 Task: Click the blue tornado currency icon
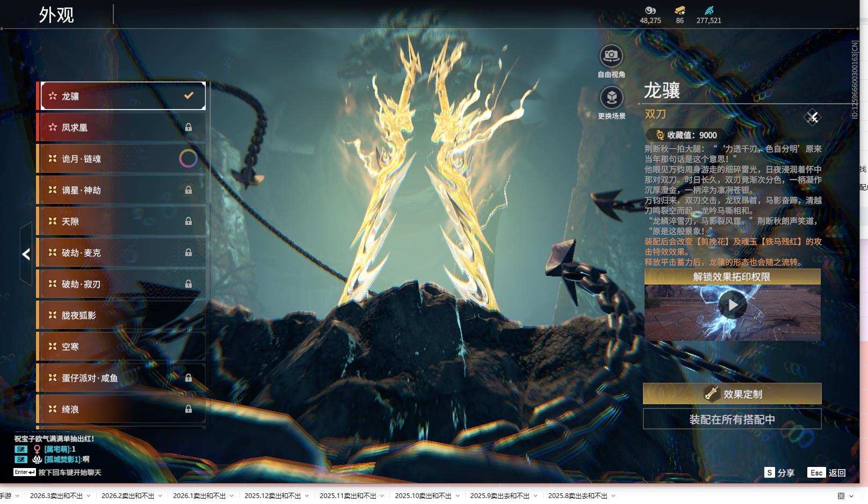pyautogui.click(x=709, y=10)
